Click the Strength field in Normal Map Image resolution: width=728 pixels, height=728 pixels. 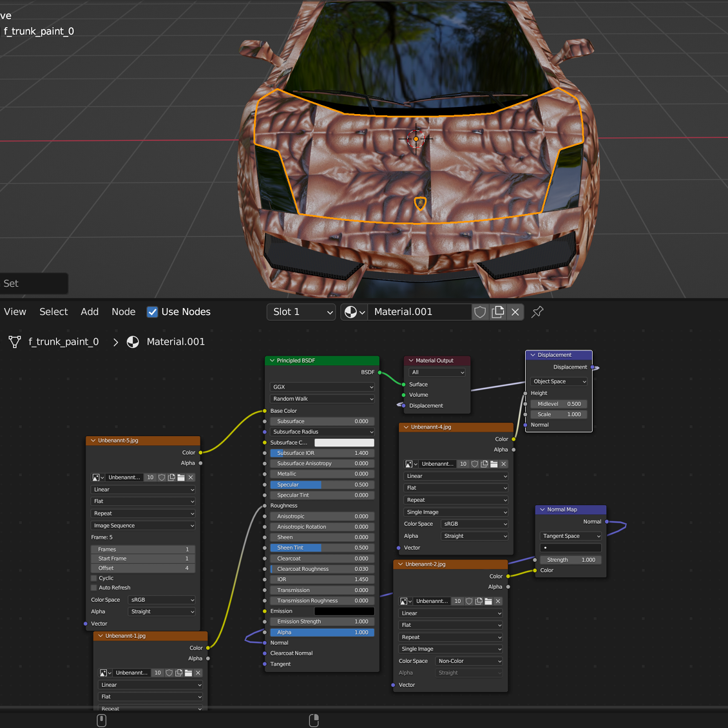[x=571, y=560]
